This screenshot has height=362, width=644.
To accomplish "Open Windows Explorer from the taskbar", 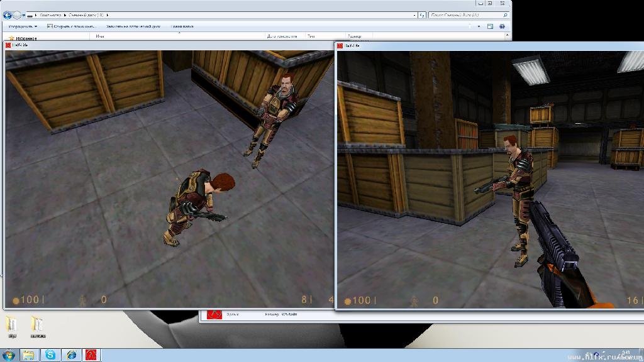I will 29,355.
